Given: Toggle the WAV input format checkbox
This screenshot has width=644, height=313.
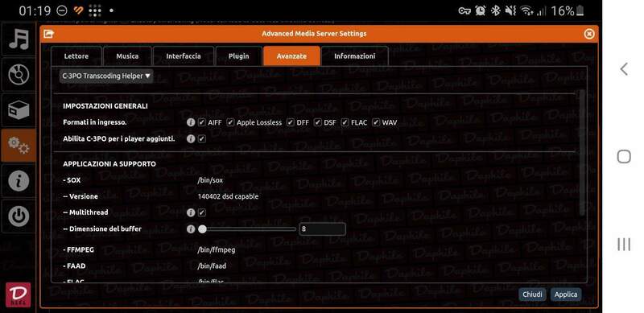Looking at the screenshot, I should click(376, 122).
